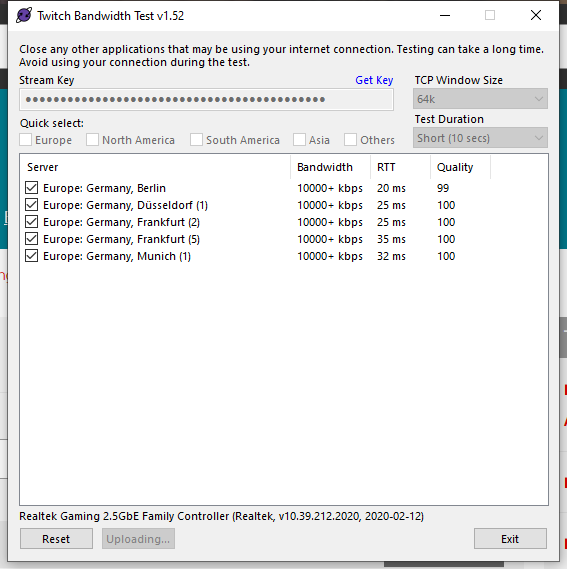Toggle the Asia quick select checkbox
Screen dimensions: 567x569
[299, 140]
